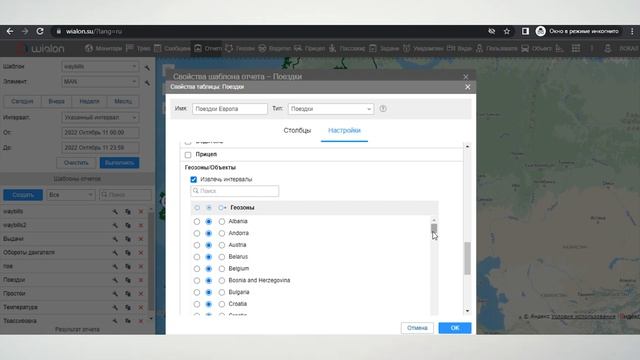
Task: Switch to the Столбцы tab
Action: click(297, 131)
